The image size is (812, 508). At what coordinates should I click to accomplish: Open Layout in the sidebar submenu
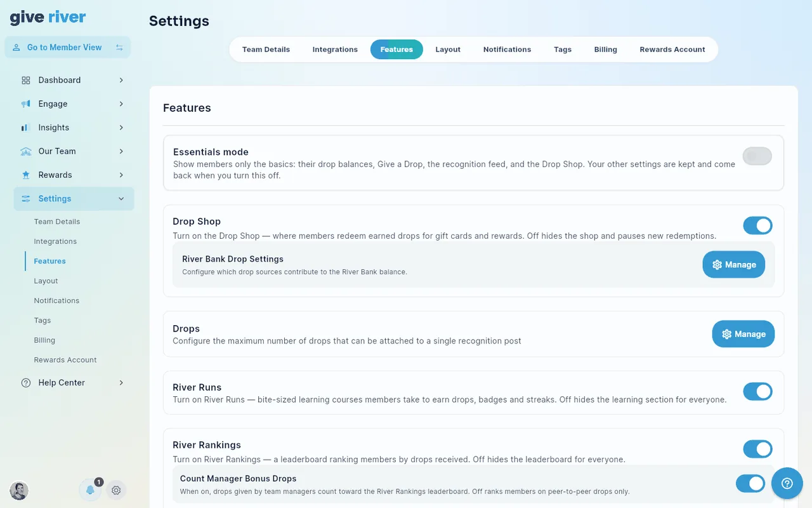46,281
